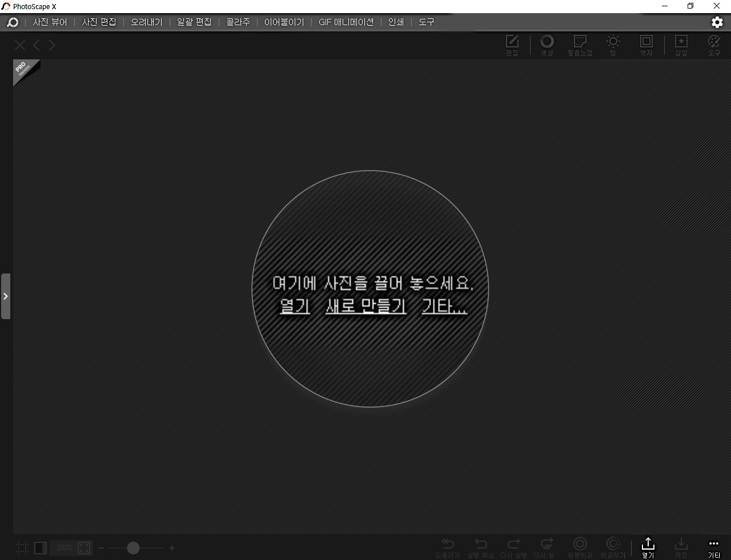Click the zoom slider handle
Viewport: 731px width, 560px height.
(133, 548)
